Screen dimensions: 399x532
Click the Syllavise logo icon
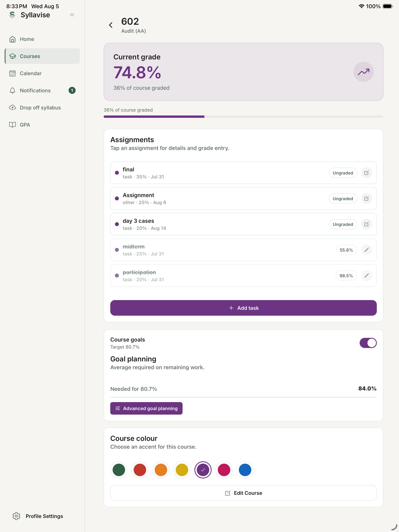pos(12,15)
